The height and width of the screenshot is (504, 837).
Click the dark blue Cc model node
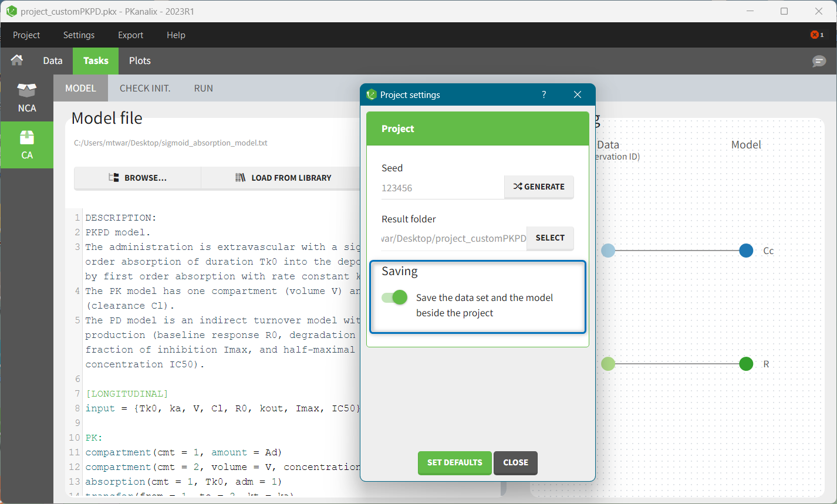[746, 251]
